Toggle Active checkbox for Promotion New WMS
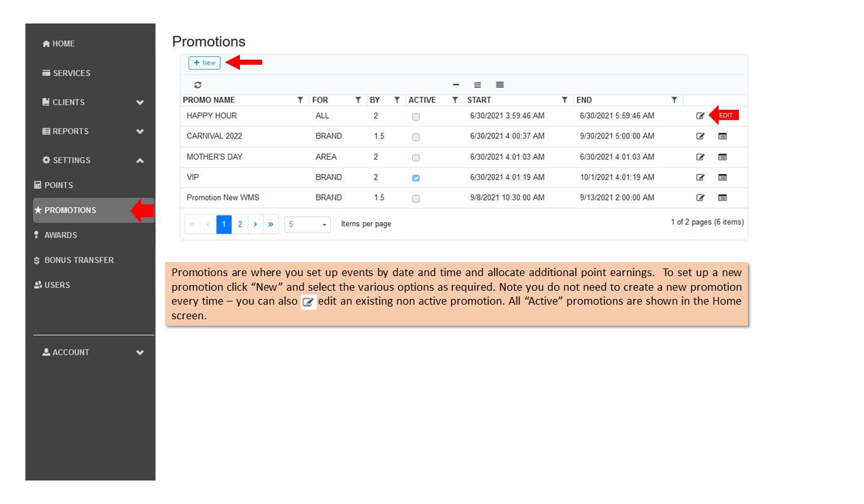 (x=416, y=199)
